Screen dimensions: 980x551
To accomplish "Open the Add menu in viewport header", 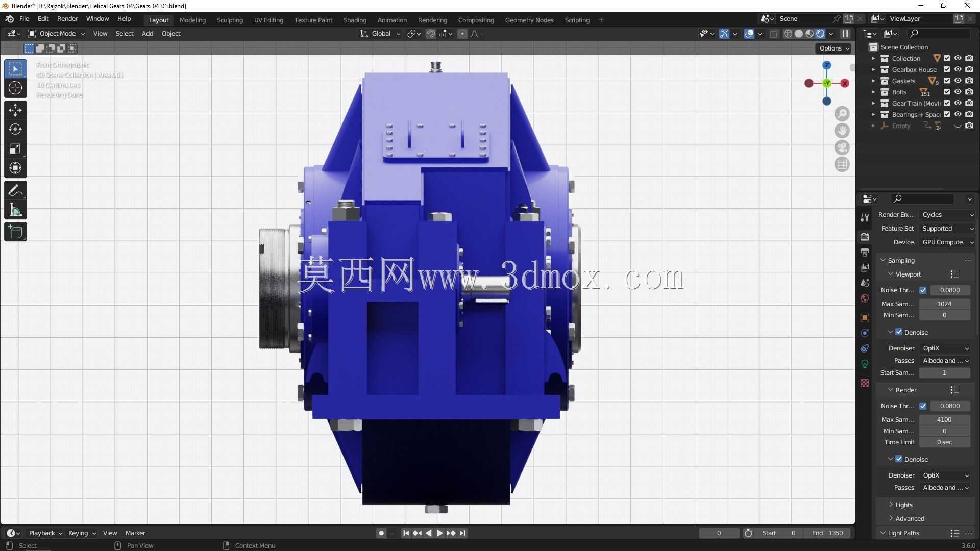I will [x=147, y=34].
